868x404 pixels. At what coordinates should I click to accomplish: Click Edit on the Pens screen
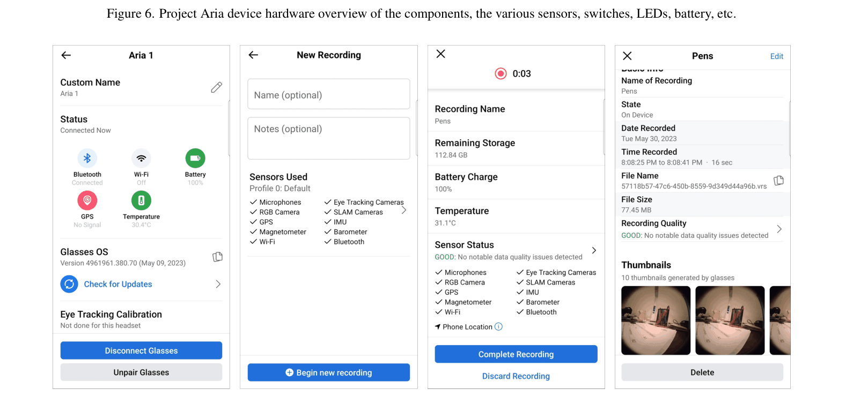pos(776,56)
